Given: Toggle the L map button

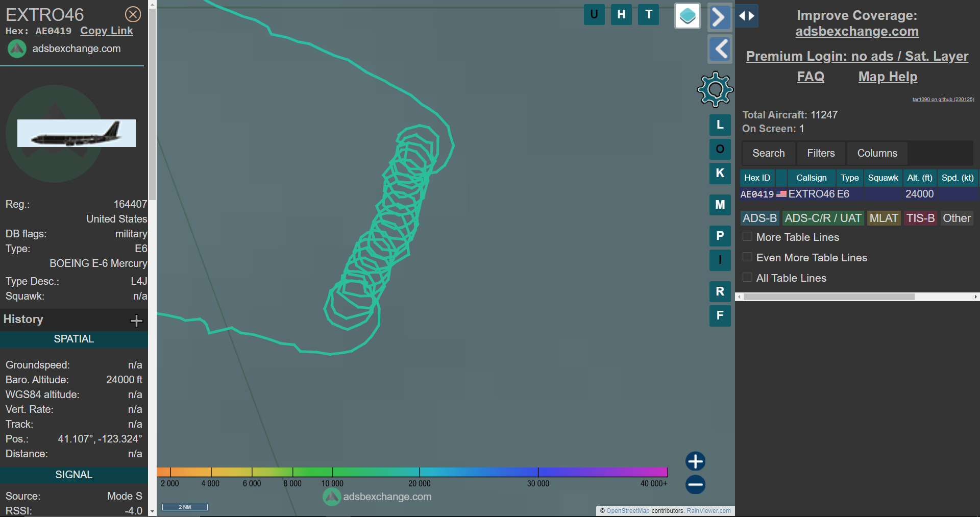Looking at the screenshot, I should (720, 125).
